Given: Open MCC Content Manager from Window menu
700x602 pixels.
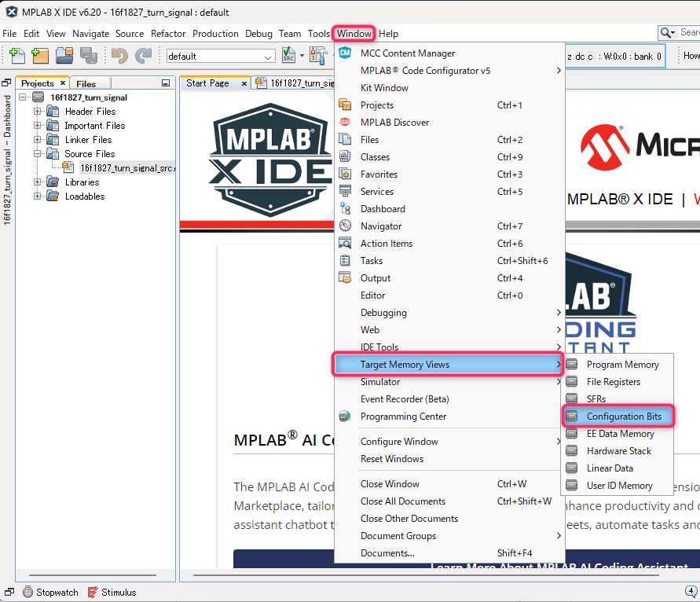Looking at the screenshot, I should pos(449,53).
